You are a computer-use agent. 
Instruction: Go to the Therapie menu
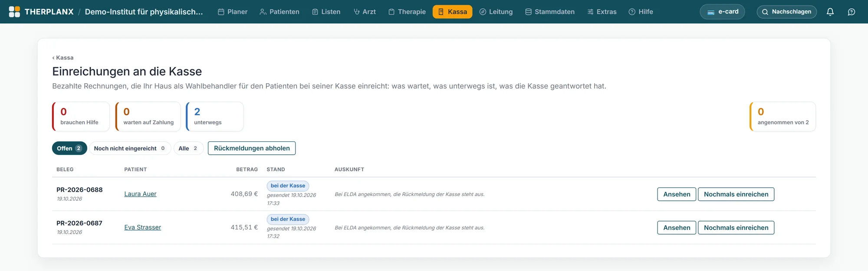click(x=407, y=12)
